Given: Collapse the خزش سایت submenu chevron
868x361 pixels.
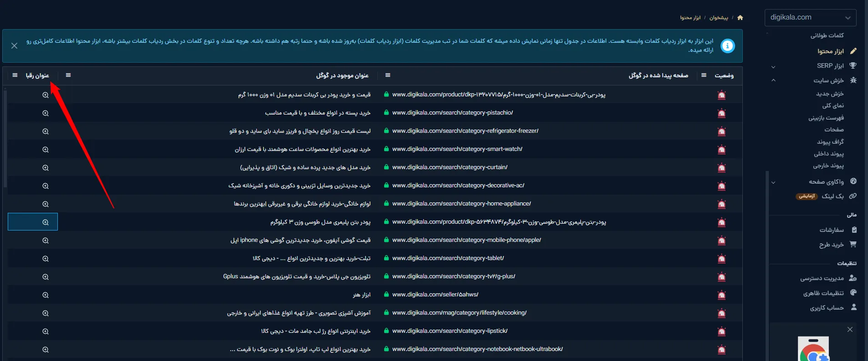Looking at the screenshot, I should pos(773,80).
